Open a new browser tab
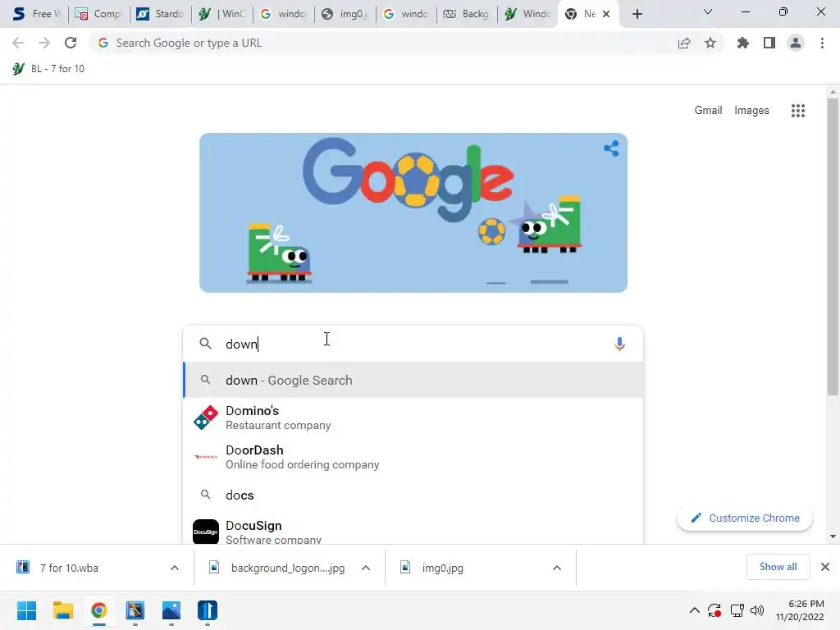This screenshot has width=840, height=630. click(637, 14)
